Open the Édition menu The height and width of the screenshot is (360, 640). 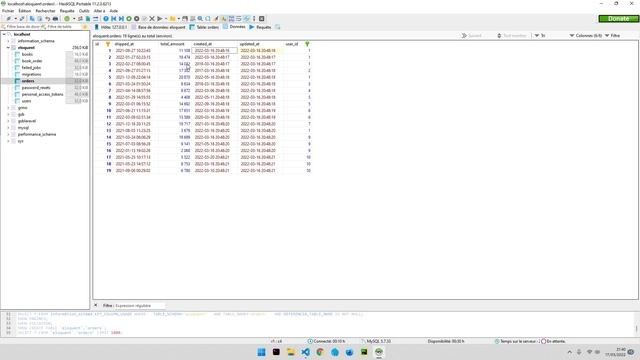[25, 11]
